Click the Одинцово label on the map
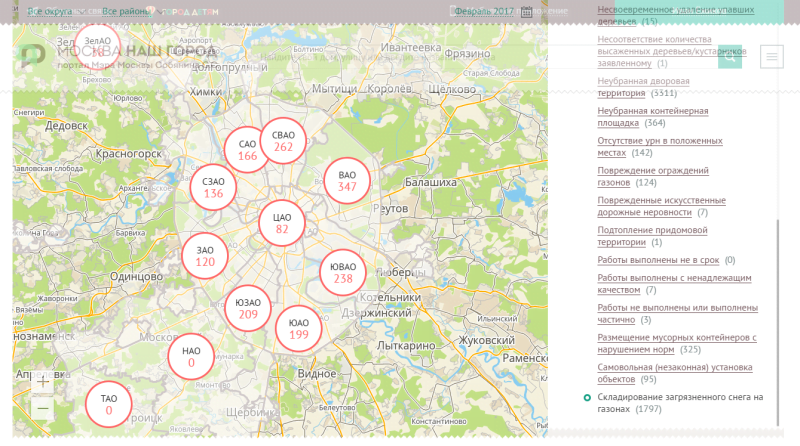This screenshot has width=800, height=446. 136,276
